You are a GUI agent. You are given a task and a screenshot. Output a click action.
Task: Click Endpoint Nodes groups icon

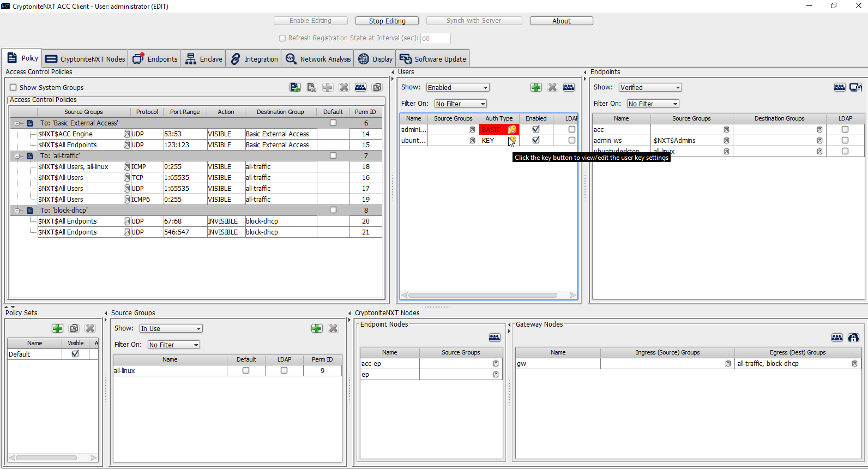(495, 338)
